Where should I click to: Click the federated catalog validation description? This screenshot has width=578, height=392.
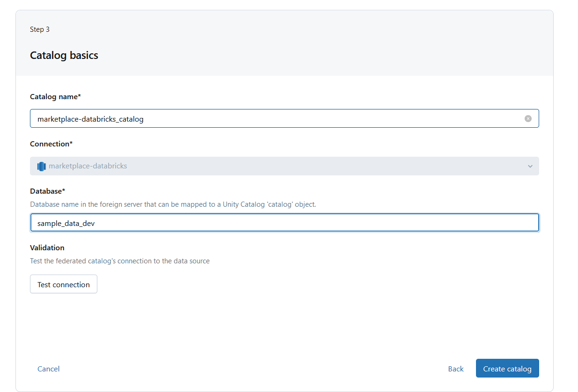(120, 261)
